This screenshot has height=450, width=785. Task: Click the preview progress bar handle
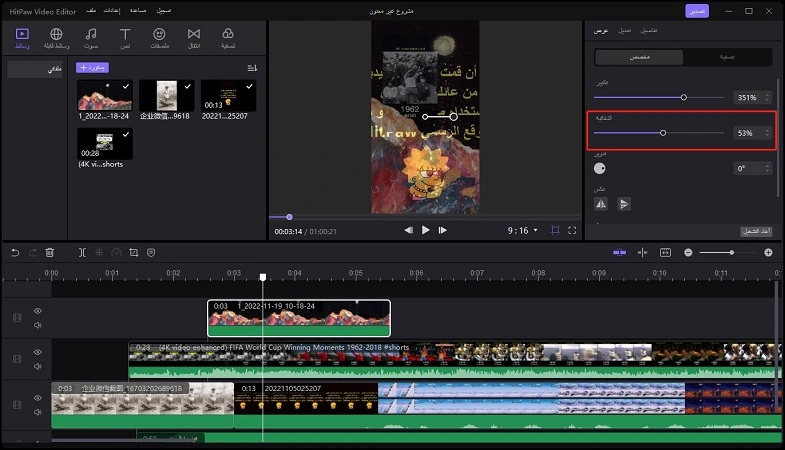[x=289, y=217]
